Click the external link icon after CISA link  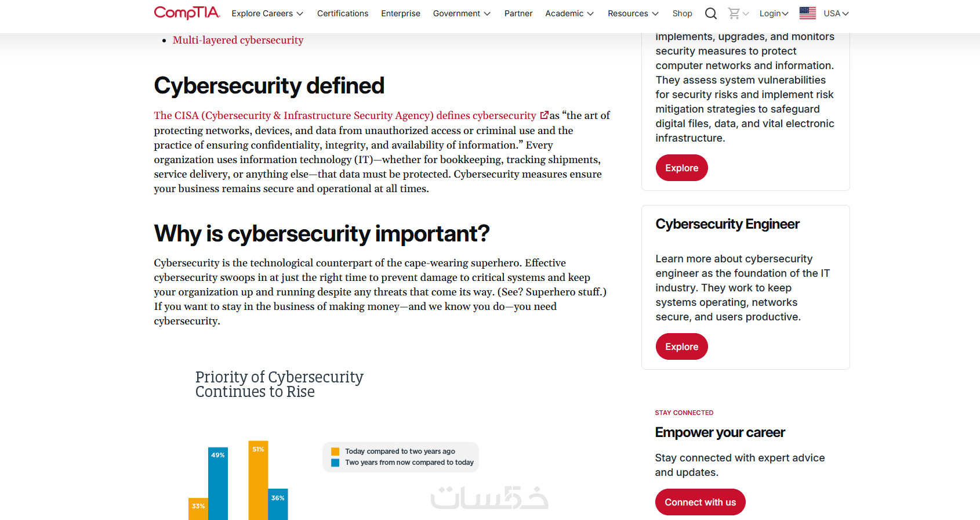(x=544, y=115)
